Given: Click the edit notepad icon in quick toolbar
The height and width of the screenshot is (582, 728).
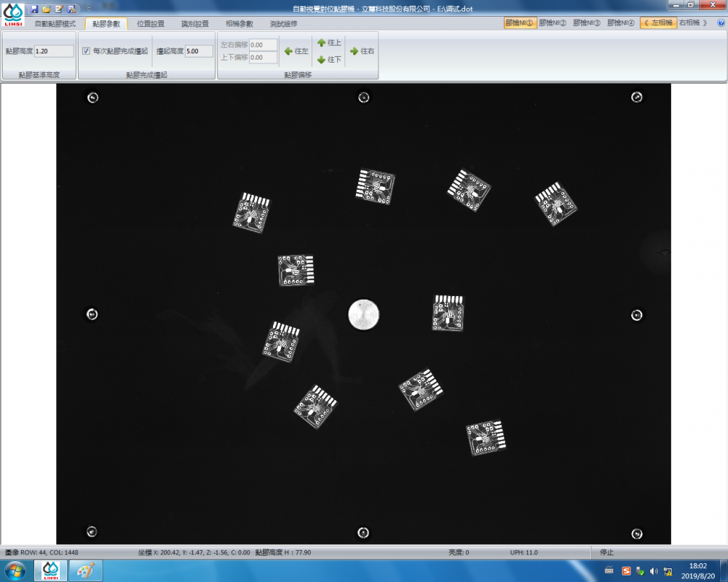Looking at the screenshot, I should point(58,9).
